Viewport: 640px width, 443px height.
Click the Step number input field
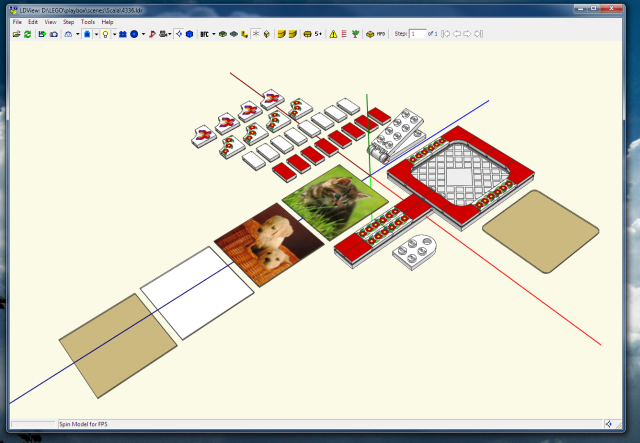pos(417,33)
